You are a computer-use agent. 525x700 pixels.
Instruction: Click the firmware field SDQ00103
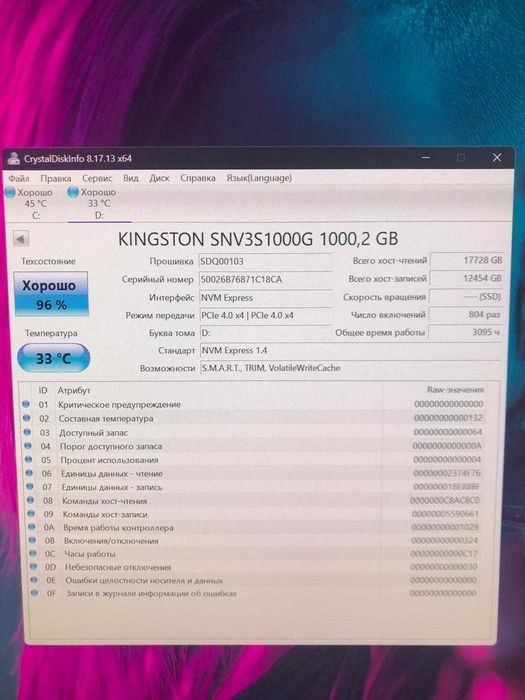[x=266, y=261]
